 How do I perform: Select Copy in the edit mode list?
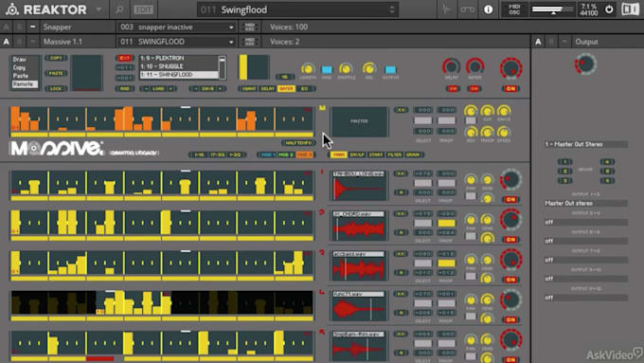click(19, 67)
